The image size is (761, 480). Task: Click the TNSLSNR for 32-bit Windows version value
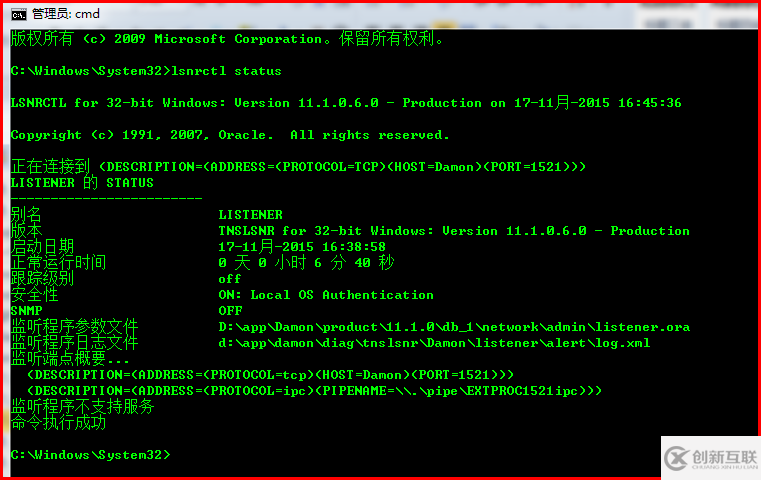click(x=454, y=231)
